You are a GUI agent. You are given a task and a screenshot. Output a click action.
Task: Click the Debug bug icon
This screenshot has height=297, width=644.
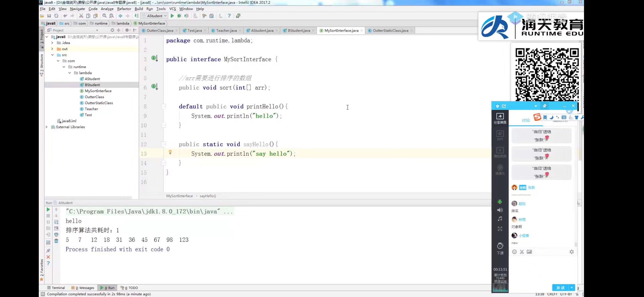click(x=179, y=16)
